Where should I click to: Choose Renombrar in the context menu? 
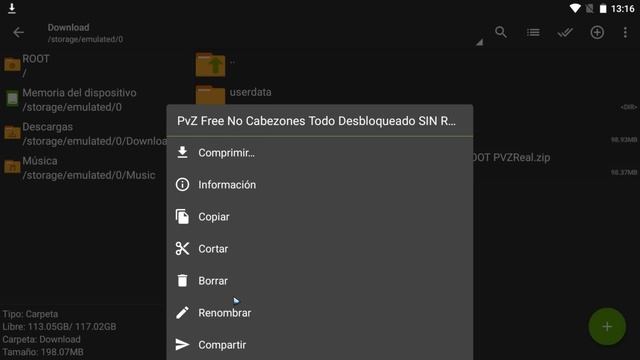[320, 313]
